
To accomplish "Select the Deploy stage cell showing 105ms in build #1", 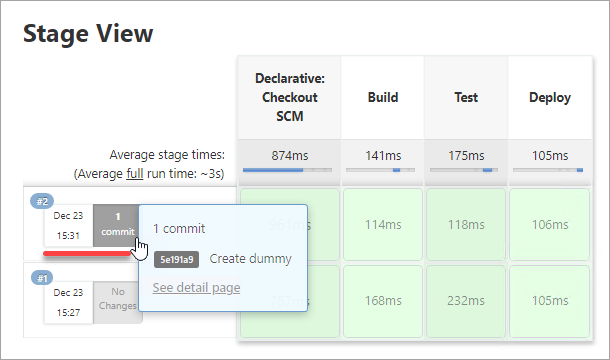I will pos(550,301).
